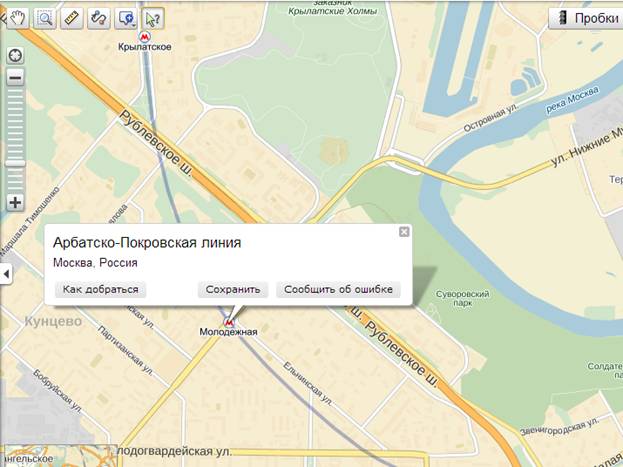This screenshot has width=623, height=467.
Task: Click the Крылатское metro station icon
Action: click(145, 37)
